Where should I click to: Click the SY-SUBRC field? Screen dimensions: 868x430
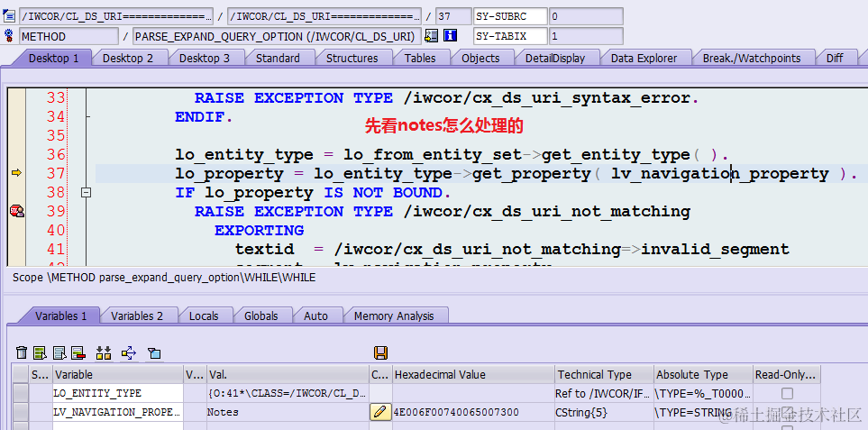(510, 16)
